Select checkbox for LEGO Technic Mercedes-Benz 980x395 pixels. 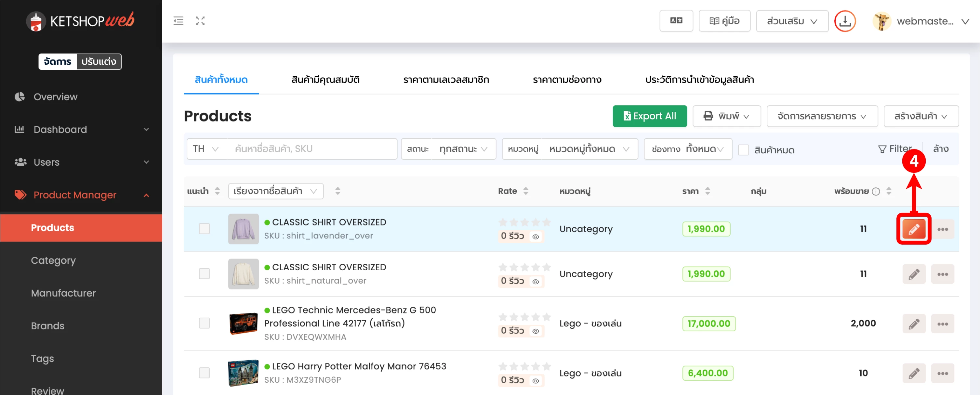coord(204,323)
